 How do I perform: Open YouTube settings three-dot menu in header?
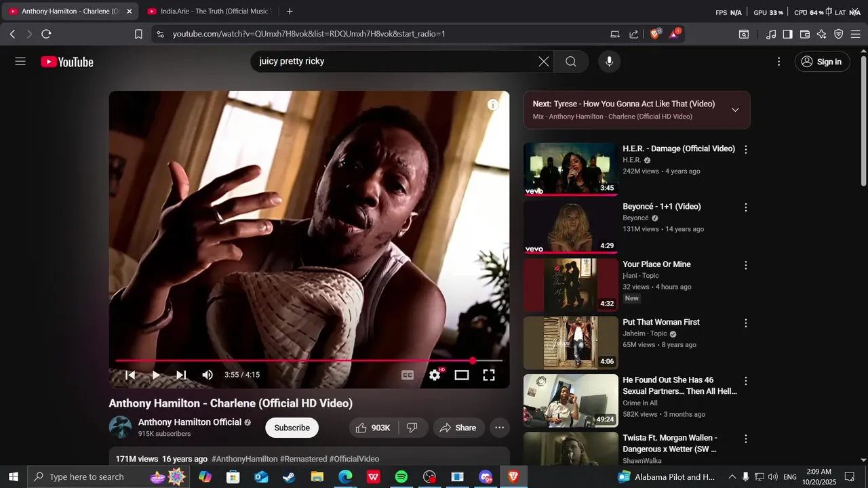tap(778, 62)
